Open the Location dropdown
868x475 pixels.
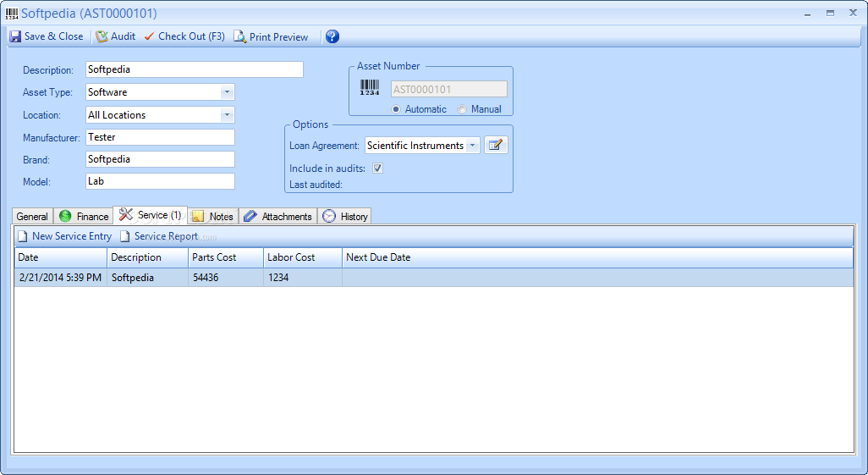coord(227,115)
